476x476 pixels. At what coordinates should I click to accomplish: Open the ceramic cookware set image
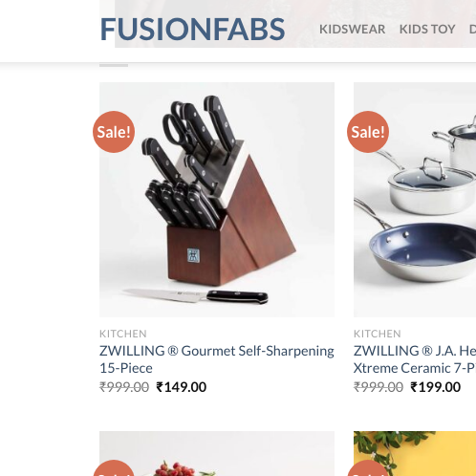[x=415, y=200]
